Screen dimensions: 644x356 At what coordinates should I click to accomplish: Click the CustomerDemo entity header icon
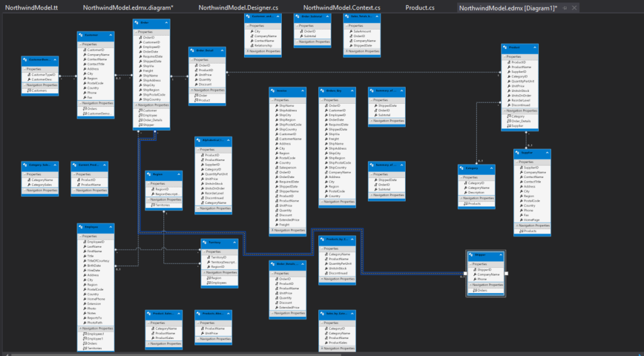tap(25, 60)
